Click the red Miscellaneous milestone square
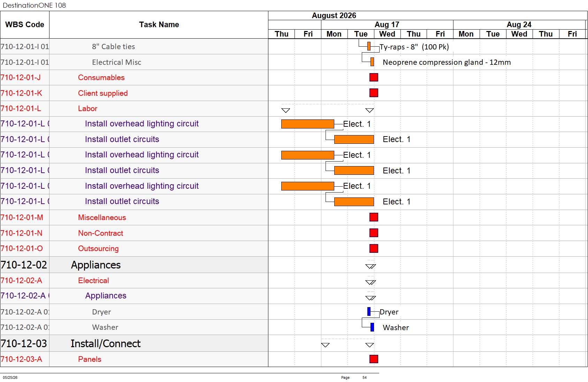The image size is (588, 382). (x=374, y=217)
